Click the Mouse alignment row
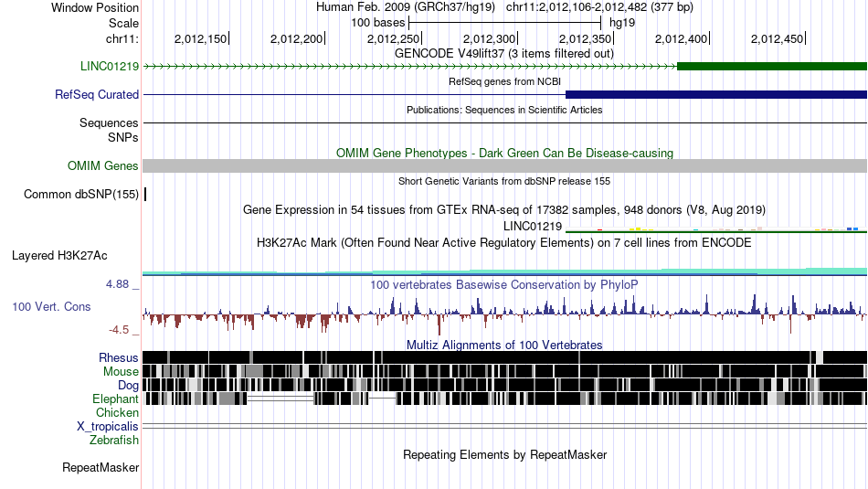Viewport: 868px width, 489px height. tap(505, 372)
